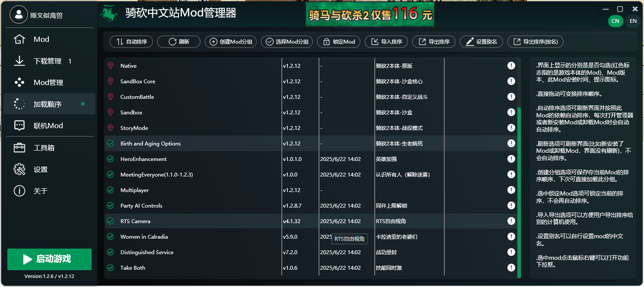Screen dimensions: 644x287
Task: Toggle the check mark for Birth and Aging Options
Action: click(x=110, y=143)
